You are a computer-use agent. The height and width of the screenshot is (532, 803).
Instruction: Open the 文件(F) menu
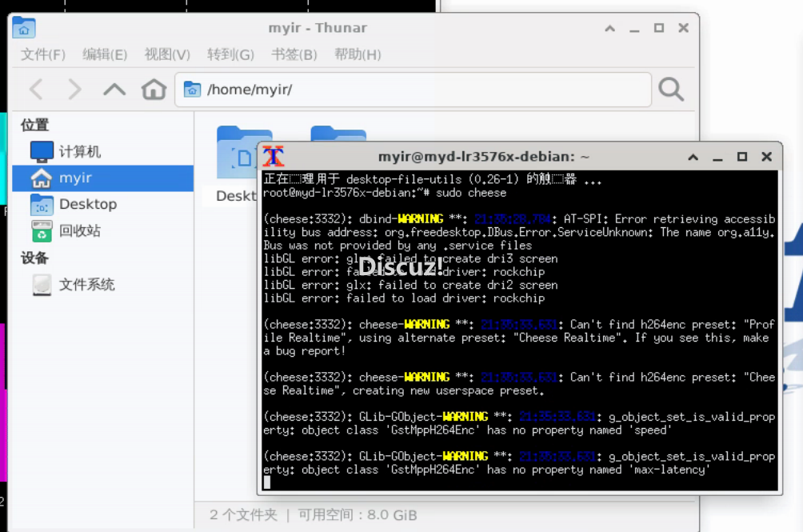point(43,54)
